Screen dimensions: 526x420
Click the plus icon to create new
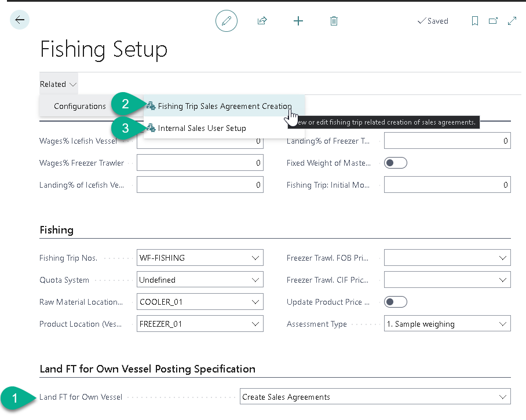[298, 21]
